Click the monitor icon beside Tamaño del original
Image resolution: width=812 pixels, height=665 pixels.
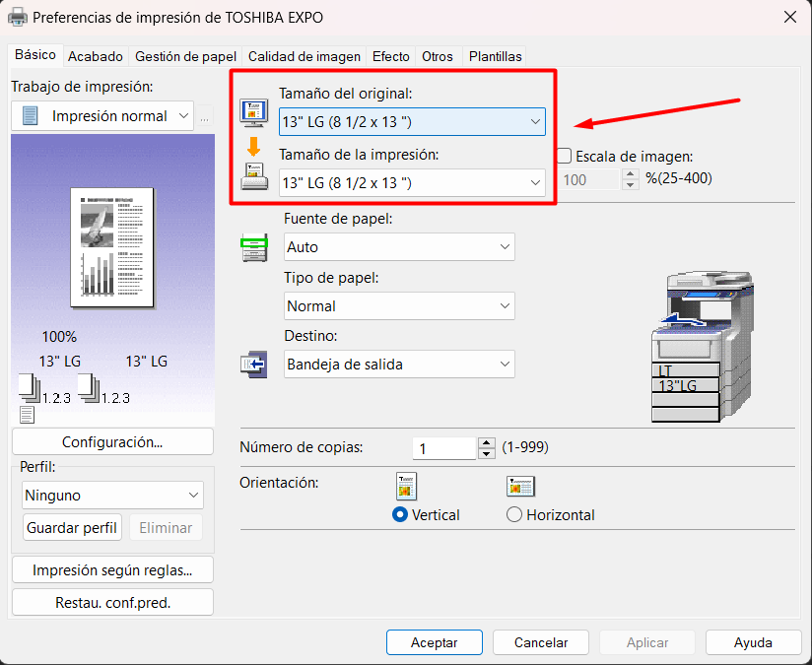coord(254,112)
